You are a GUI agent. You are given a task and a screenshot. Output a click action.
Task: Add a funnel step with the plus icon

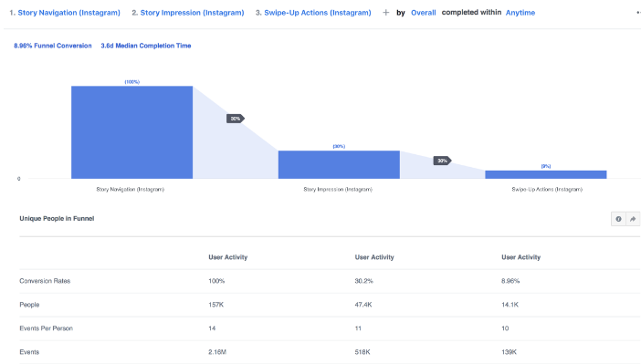pyautogui.click(x=385, y=13)
